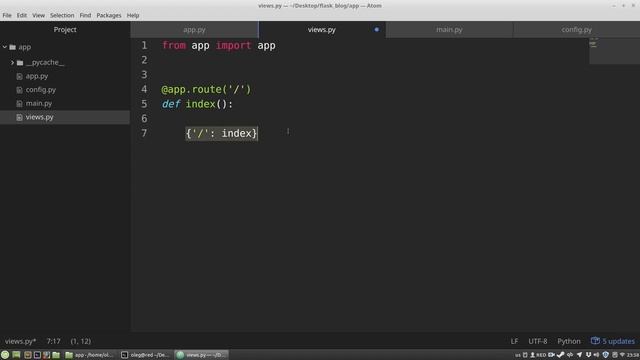The width and height of the screenshot is (640, 360).
Task: Open the Wi-Fi network tray icon
Action: [622, 355]
